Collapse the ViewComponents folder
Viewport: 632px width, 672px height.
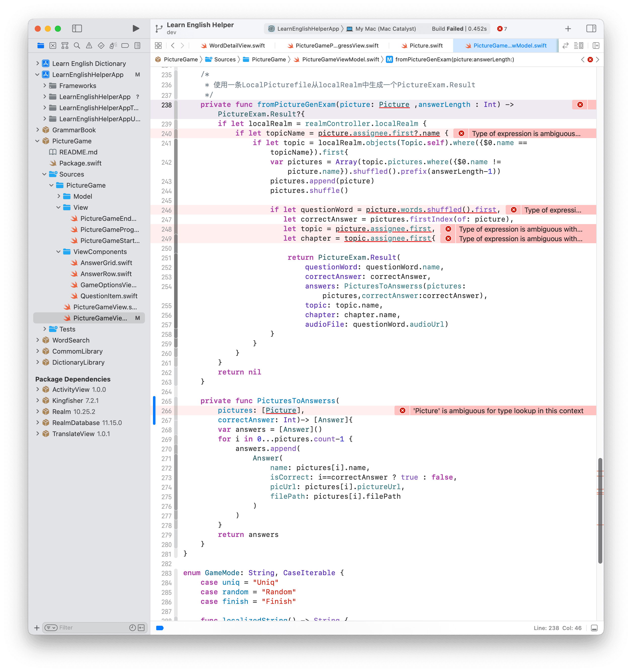(59, 251)
